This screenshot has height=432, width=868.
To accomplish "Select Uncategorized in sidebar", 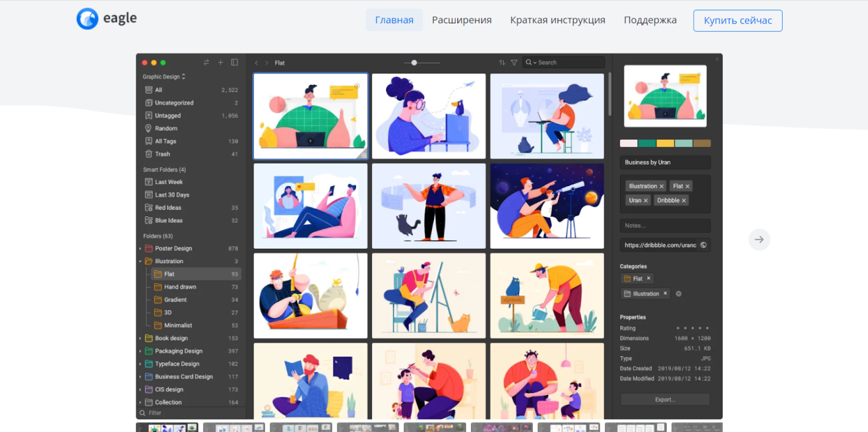I will click(191, 103).
